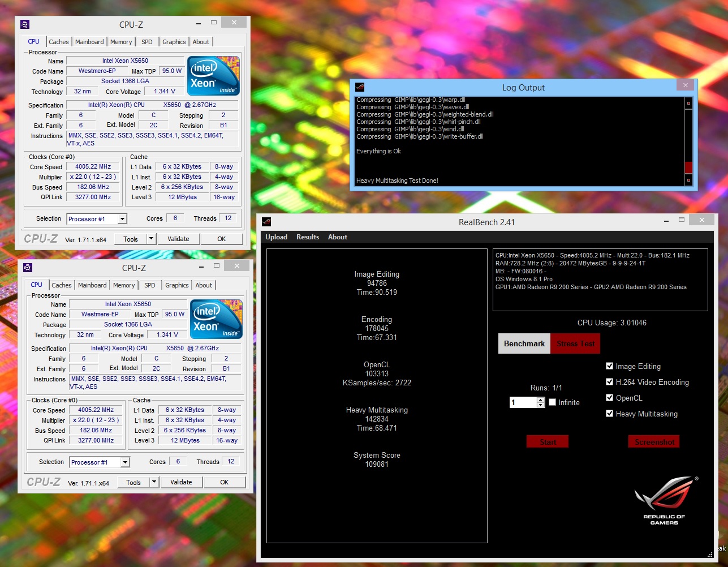Click the ROG icon in RealBench title bar
The width and height of the screenshot is (728, 567).
(266, 222)
